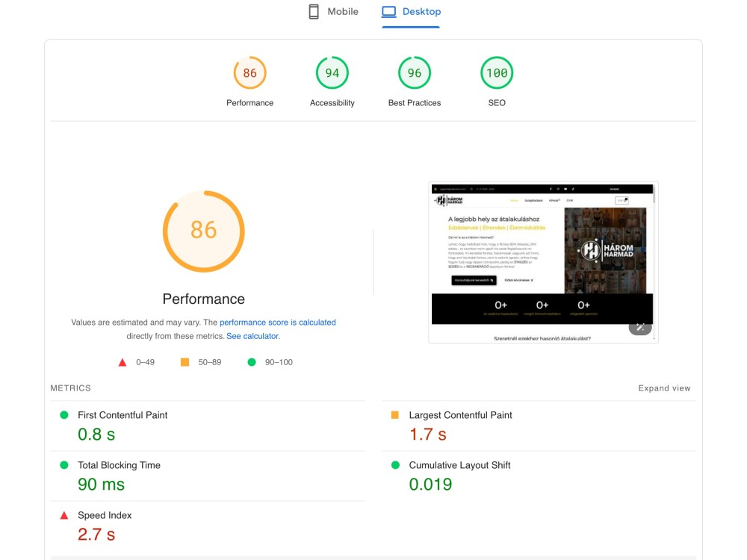Open the Best Practices 96 score gauge
Viewport: 747px width, 560px height.
[x=415, y=73]
